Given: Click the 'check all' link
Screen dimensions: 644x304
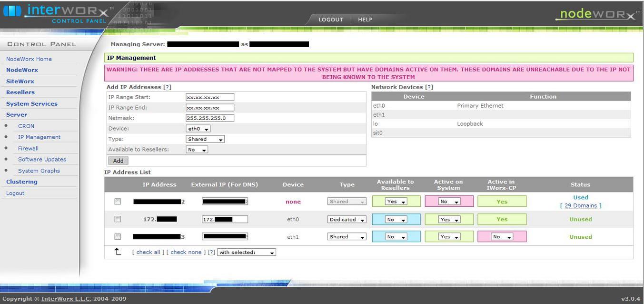Looking at the screenshot, I should pos(148,253).
